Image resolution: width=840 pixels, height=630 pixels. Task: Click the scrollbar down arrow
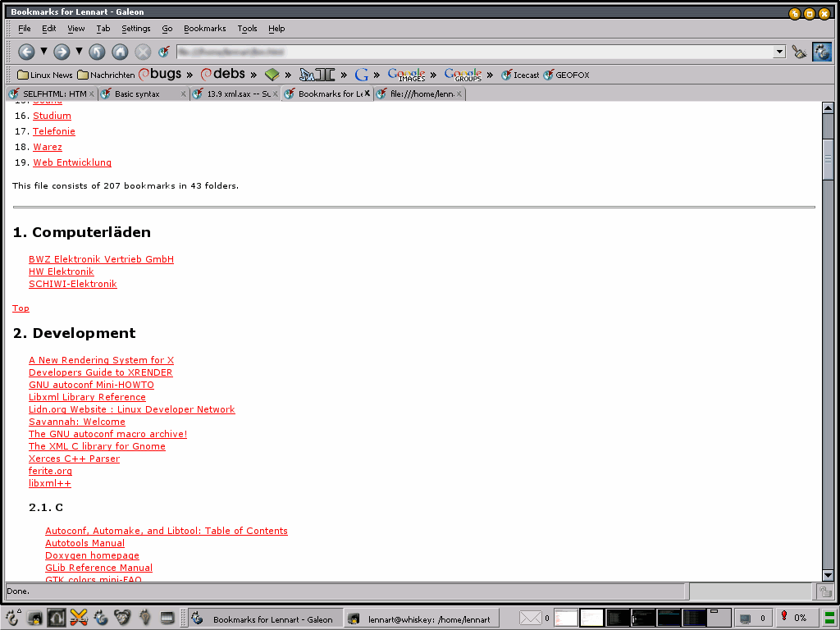click(x=828, y=576)
